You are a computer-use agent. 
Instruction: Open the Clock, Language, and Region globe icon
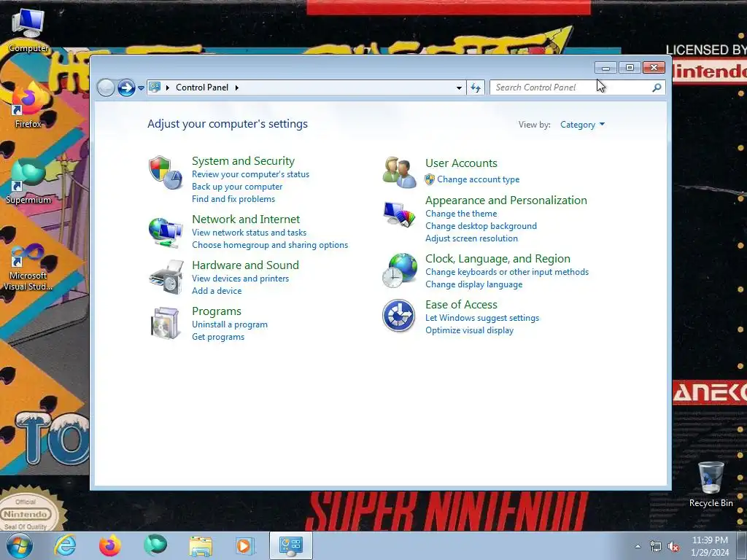tap(399, 271)
